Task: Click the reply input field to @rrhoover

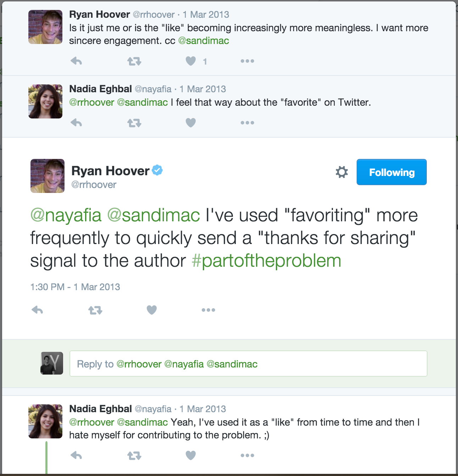Action: pyautogui.click(x=248, y=364)
